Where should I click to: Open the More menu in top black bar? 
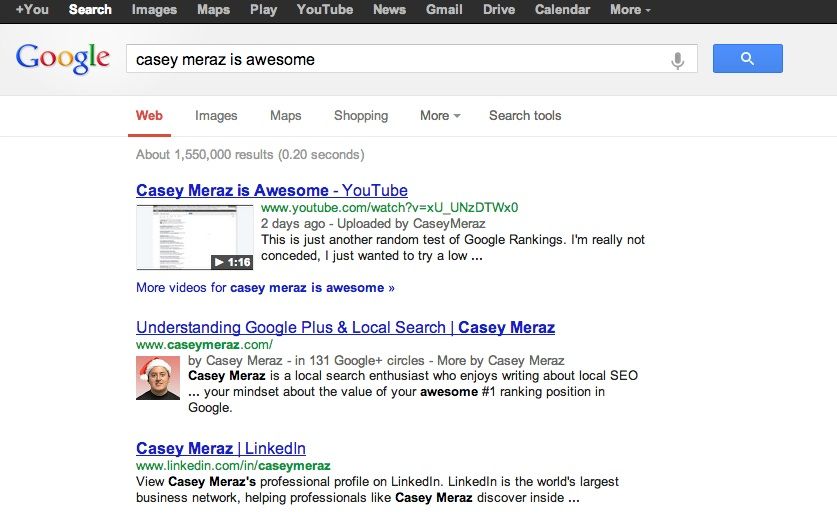tap(630, 10)
